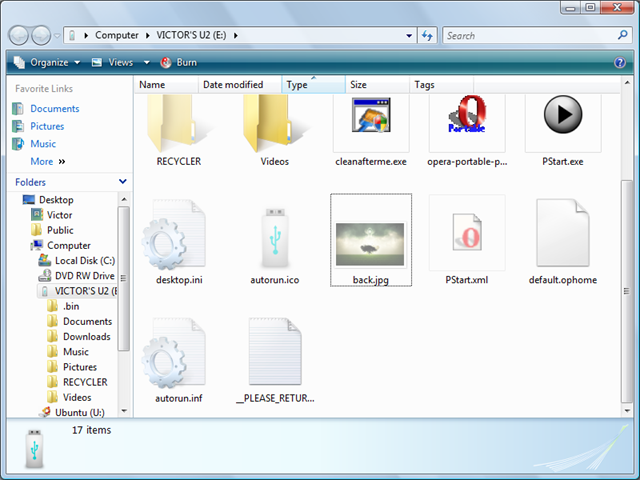Open the Views dropdown arrow
The width and height of the screenshot is (640, 480).
click(x=147, y=62)
